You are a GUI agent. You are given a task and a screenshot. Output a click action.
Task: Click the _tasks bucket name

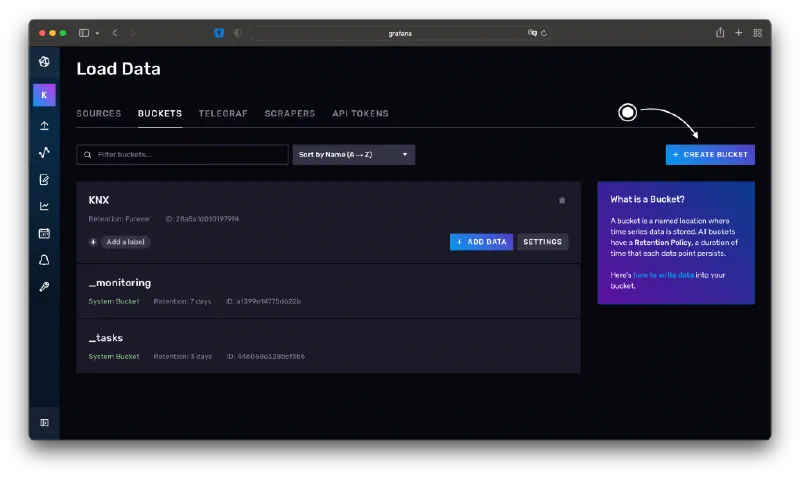coord(106,338)
